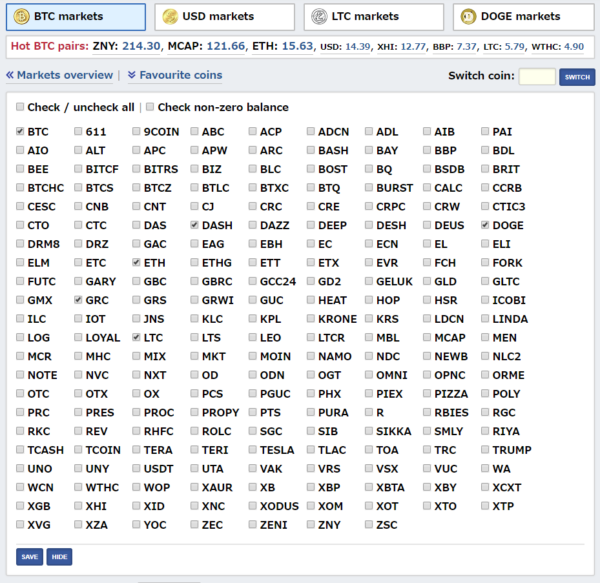Switch to USD markets tab
Image resolution: width=600 pixels, height=583 pixels.
click(x=225, y=17)
